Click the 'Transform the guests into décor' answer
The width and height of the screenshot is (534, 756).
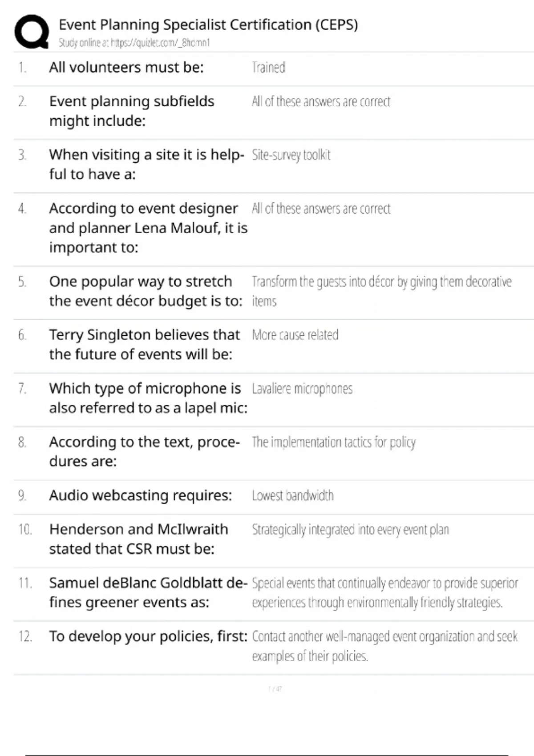tap(381, 291)
